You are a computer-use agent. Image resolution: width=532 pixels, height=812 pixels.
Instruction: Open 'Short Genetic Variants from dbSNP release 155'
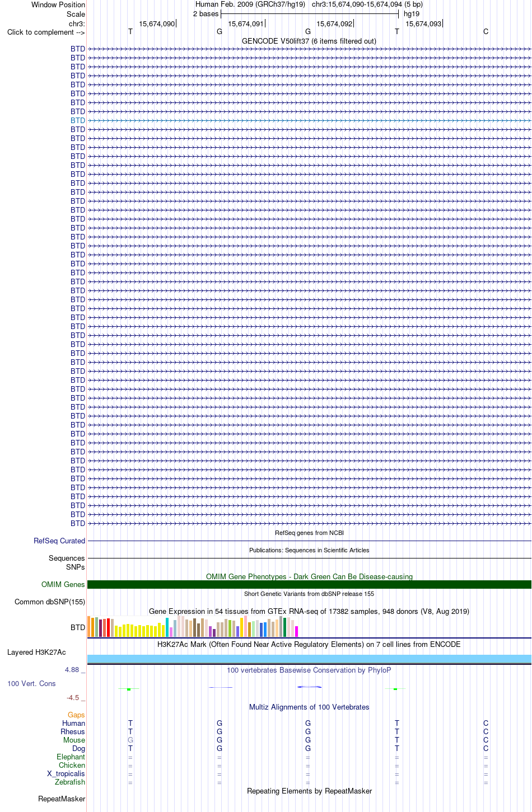(309, 594)
